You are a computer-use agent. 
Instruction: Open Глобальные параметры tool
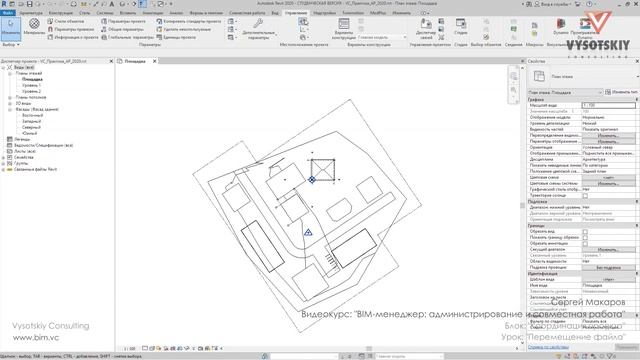coord(127,37)
